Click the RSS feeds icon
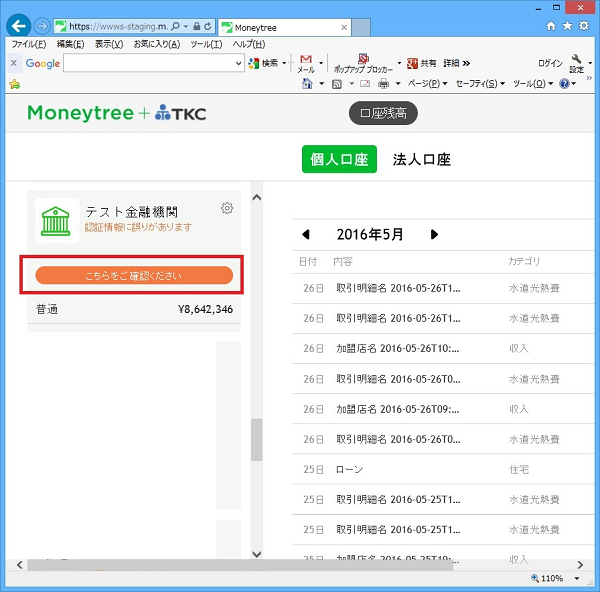The width and height of the screenshot is (600, 592). [x=337, y=84]
